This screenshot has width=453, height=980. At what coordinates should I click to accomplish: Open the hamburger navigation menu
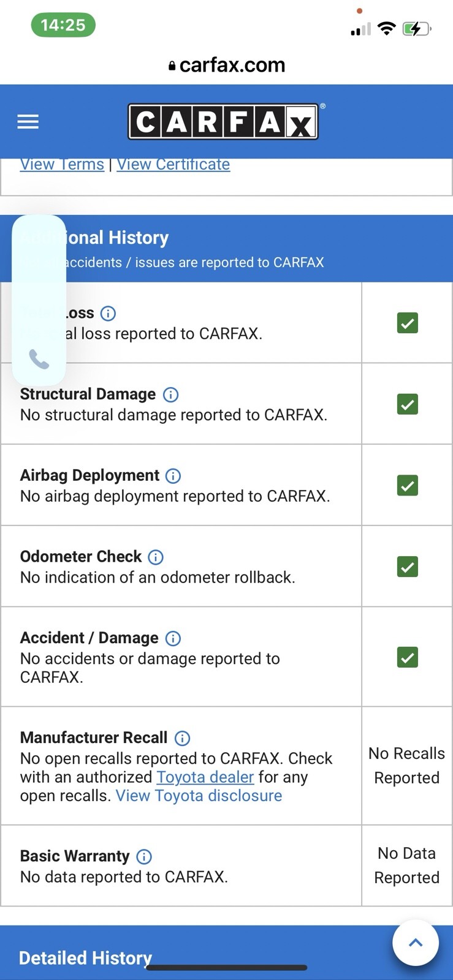28,122
